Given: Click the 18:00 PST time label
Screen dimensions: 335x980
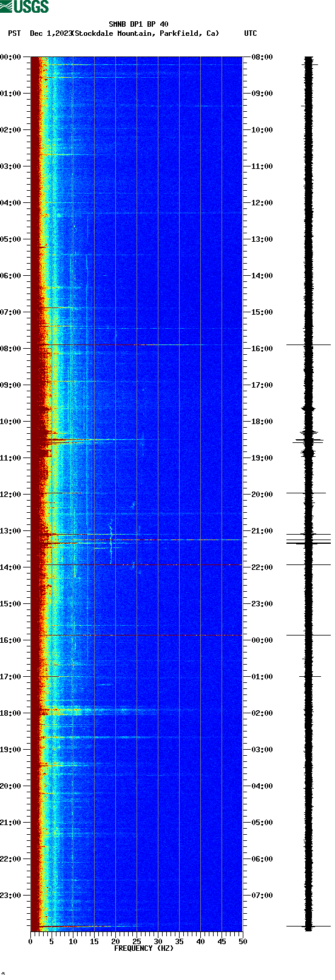Looking at the screenshot, I should click(10, 713).
